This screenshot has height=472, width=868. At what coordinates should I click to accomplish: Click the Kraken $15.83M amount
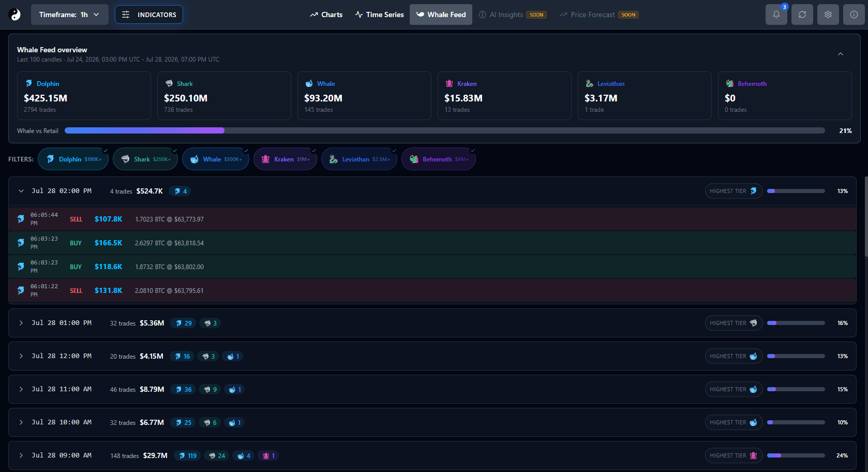(463, 98)
